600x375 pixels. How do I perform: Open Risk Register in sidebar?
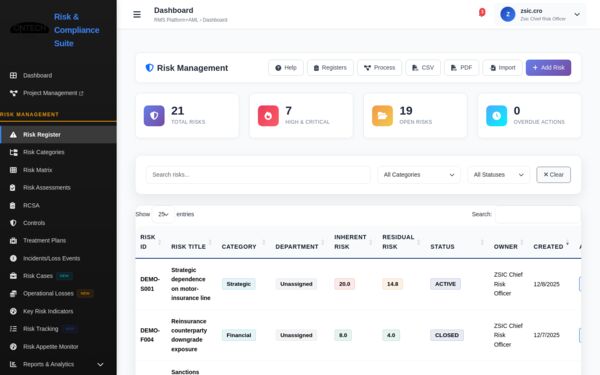(58, 135)
